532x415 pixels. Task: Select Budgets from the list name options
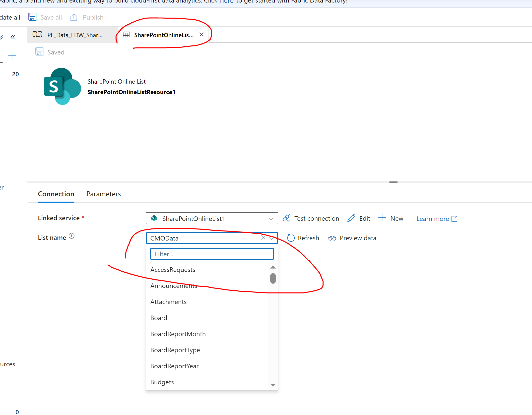162,382
